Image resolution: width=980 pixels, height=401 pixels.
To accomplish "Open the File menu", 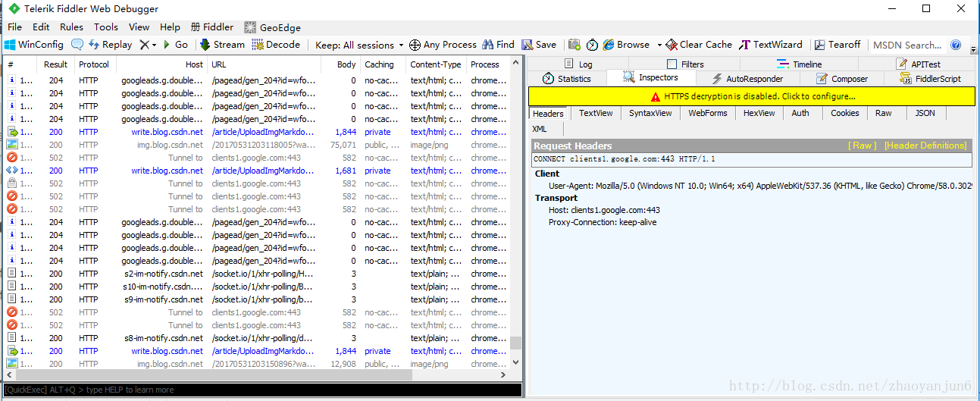I will click(14, 27).
